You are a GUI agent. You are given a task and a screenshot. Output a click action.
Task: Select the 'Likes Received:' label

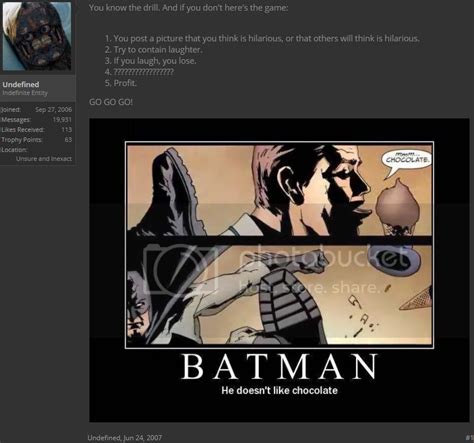tap(22, 129)
